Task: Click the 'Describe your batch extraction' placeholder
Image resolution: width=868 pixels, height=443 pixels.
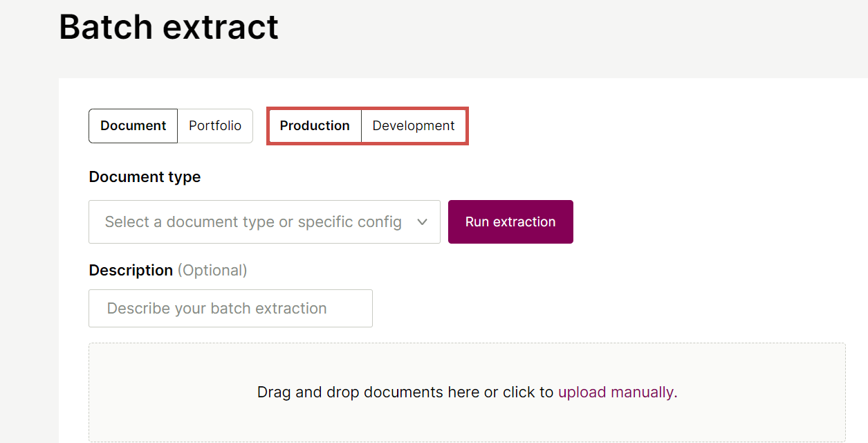Action: [216, 309]
